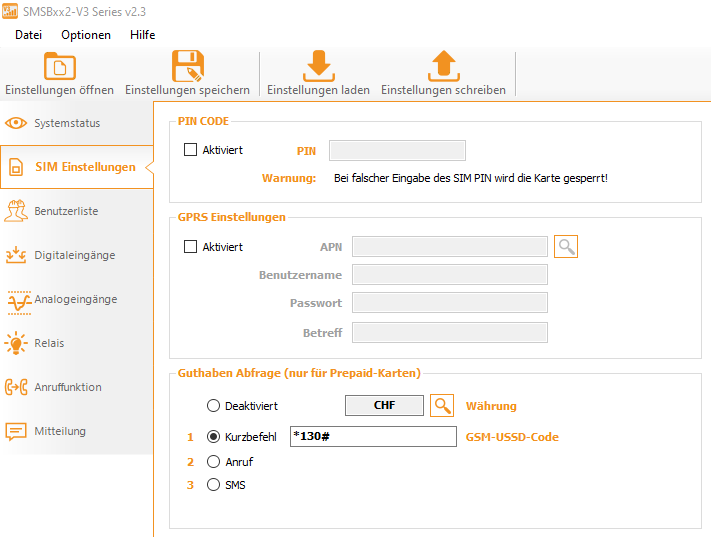Click the Einstellungen schreiben upload icon
Screen dimensions: 711x537
coord(442,66)
